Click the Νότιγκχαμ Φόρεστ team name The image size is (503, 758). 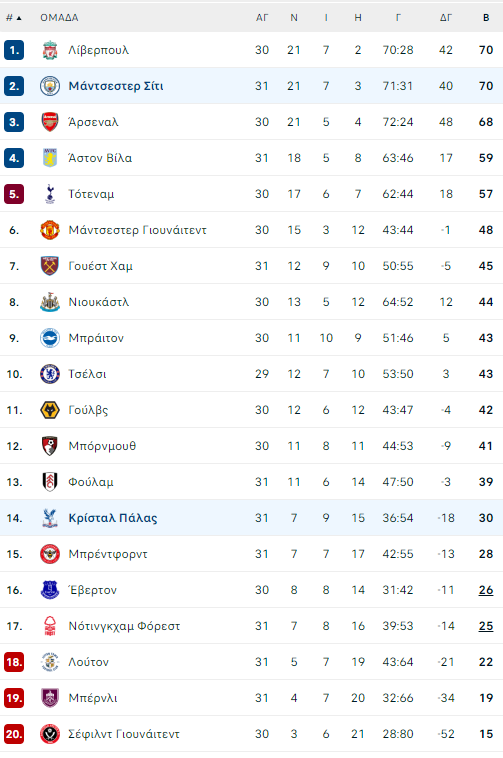[124, 627]
